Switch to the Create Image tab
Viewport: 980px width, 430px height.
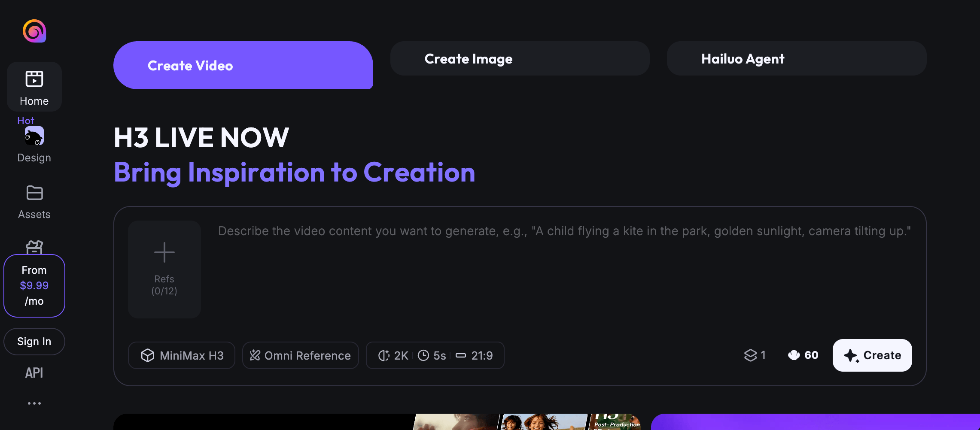(520, 58)
